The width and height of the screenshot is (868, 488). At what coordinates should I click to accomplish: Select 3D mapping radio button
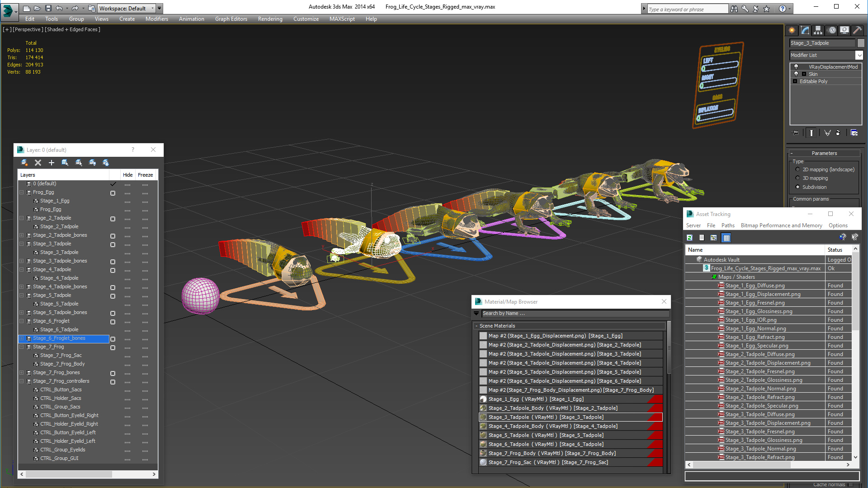797,178
